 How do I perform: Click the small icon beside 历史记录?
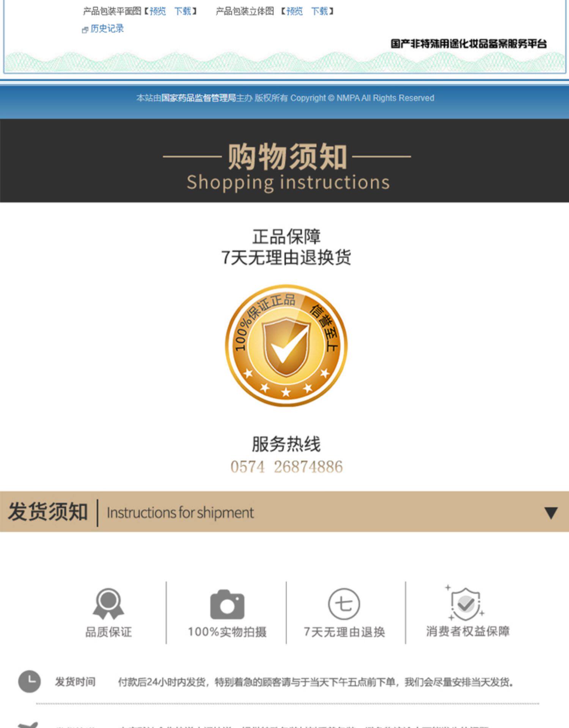click(x=85, y=30)
